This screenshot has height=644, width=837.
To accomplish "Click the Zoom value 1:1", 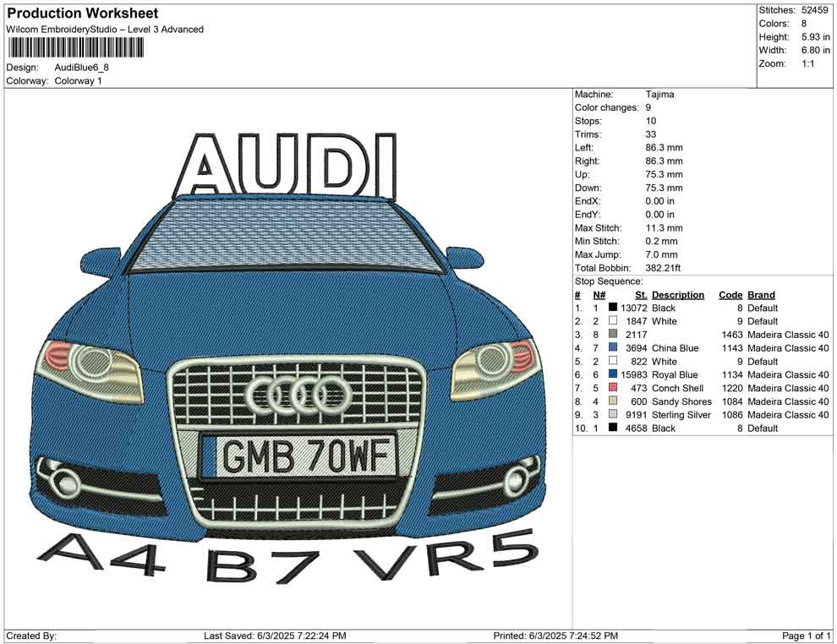I will (x=808, y=63).
